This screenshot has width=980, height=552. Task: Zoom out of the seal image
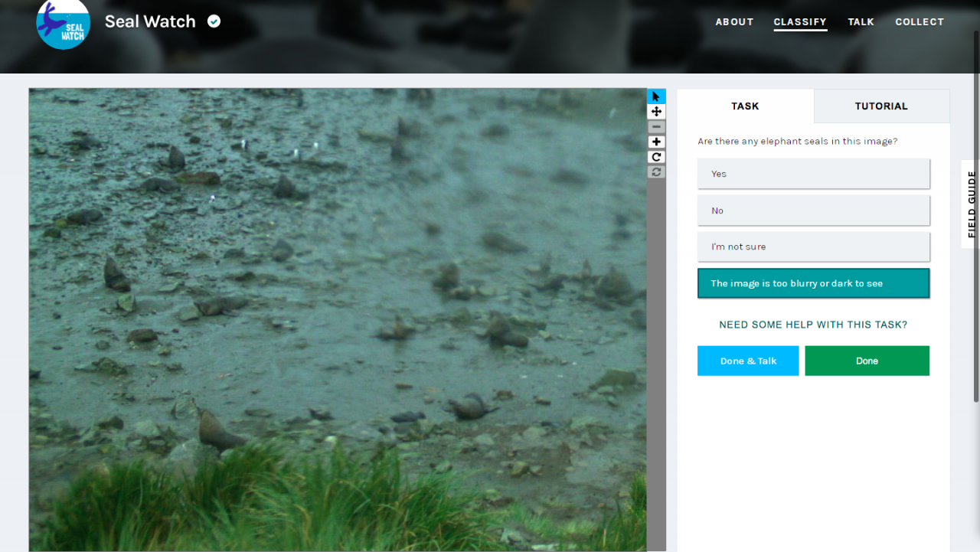(x=656, y=127)
